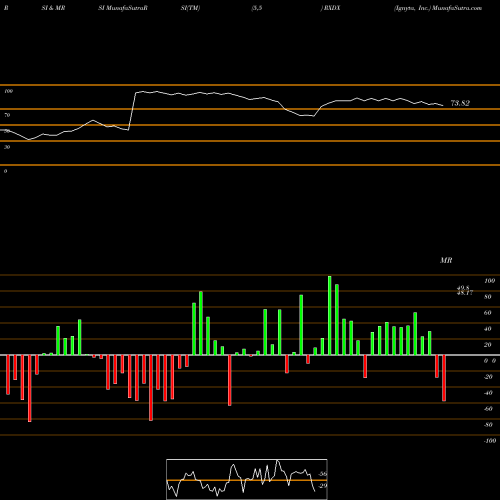Click the '(5,5' parameter text in header
Image resolution: width=500 pixels, height=500 pixels.
257,8
